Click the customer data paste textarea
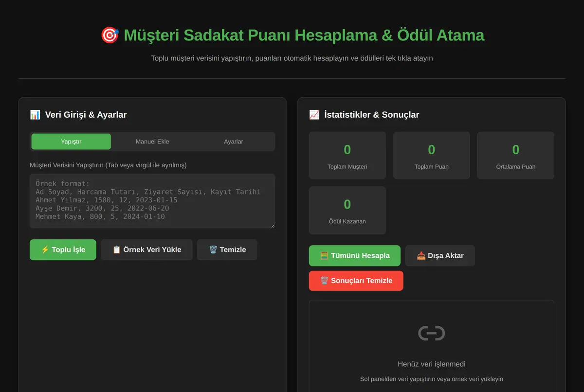Screen dimensions: 584x392 pyautogui.click(x=152, y=201)
